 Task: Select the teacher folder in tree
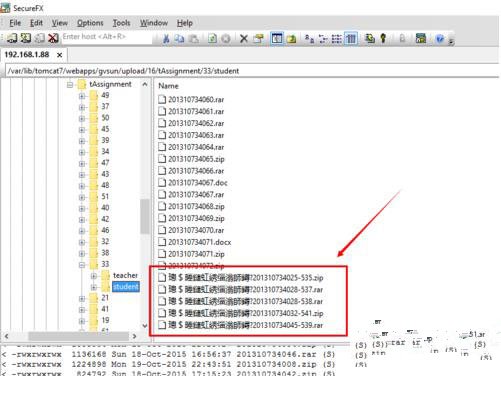point(125,275)
